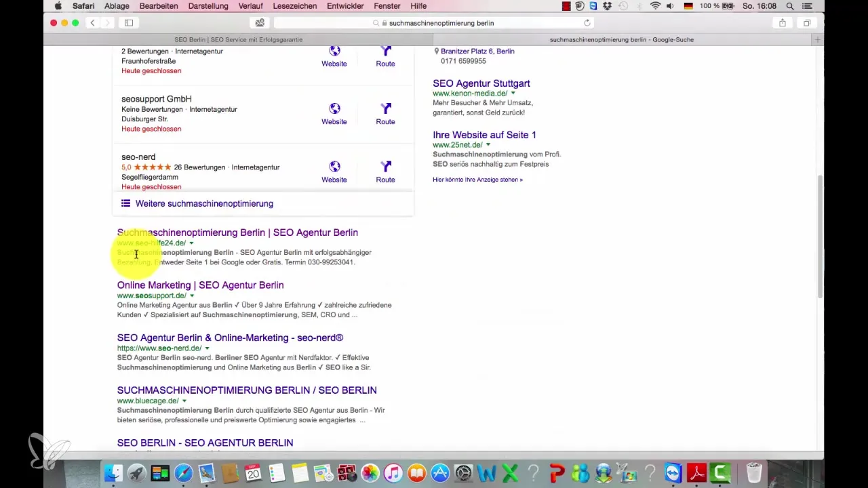Image resolution: width=868 pixels, height=488 pixels.
Task: Open 'Weitere suchmaschinenoptimierung' list link
Action: point(203,203)
